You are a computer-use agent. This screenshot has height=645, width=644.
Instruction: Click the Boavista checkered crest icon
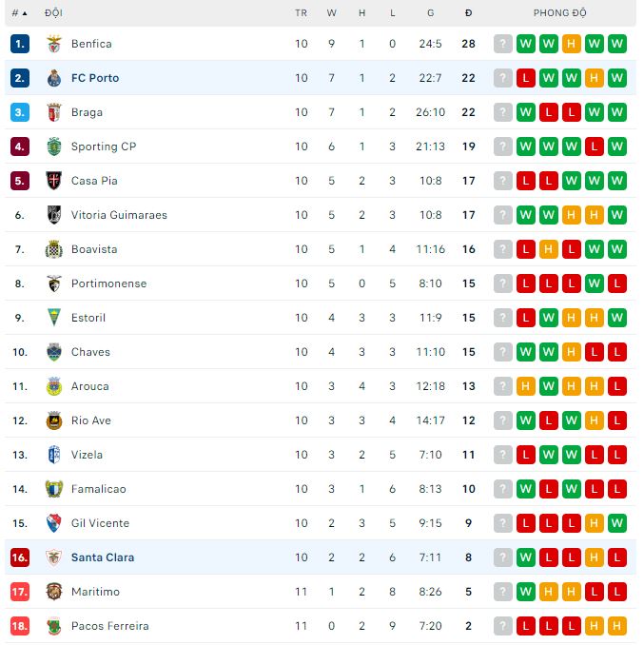click(53, 249)
